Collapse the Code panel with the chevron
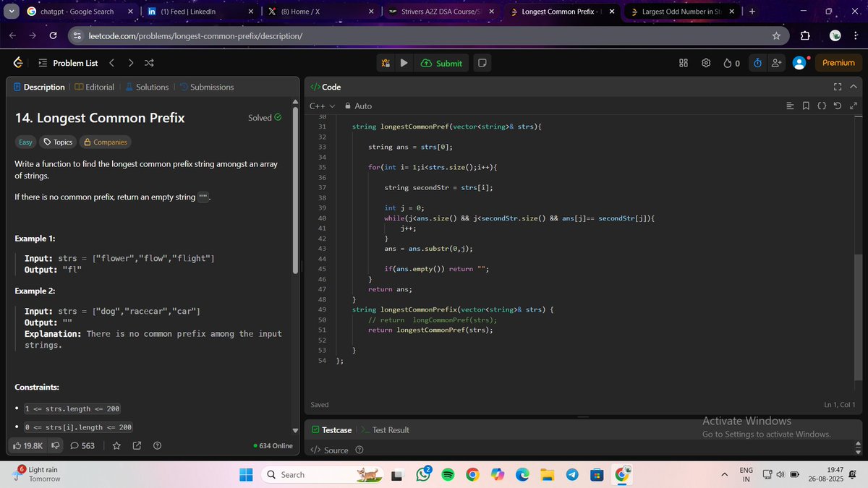The width and height of the screenshot is (868, 488). click(854, 87)
